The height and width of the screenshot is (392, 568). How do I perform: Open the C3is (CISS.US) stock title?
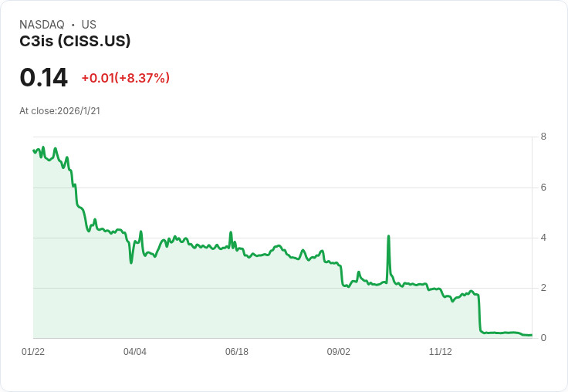click(75, 41)
